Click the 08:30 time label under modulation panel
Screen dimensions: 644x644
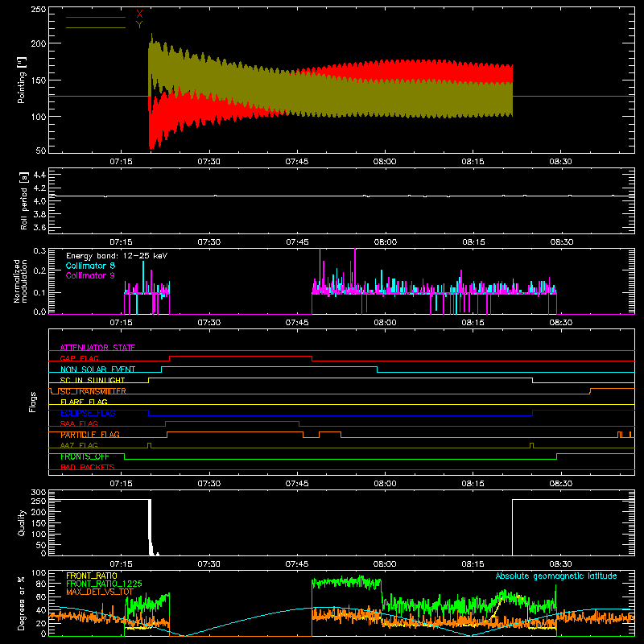pyautogui.click(x=560, y=323)
